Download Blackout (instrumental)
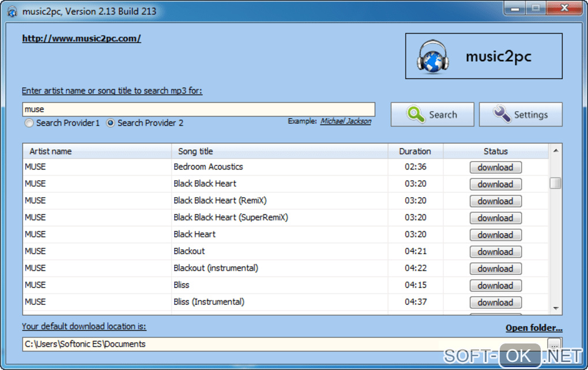Screen dimensions: 588x370 (495, 269)
